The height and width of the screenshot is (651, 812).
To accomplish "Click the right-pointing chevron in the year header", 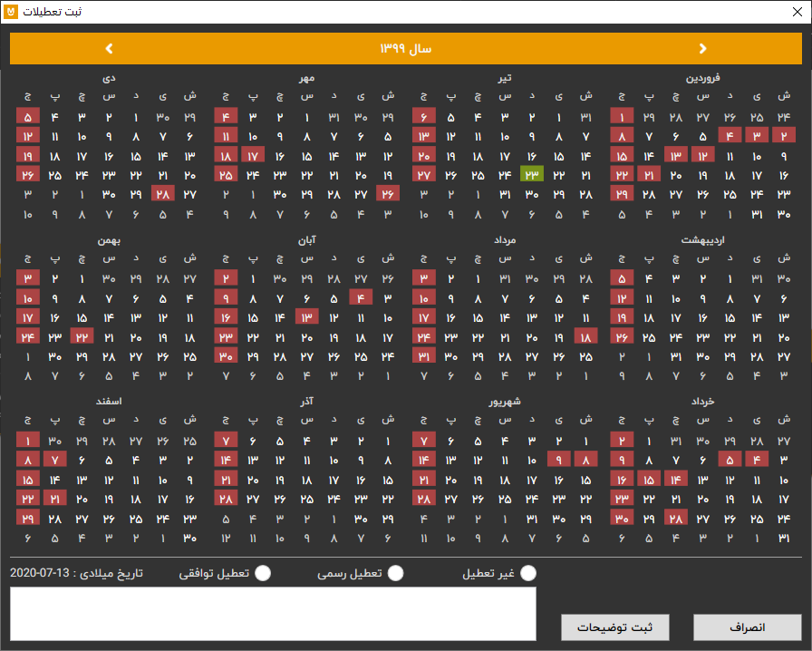I will tap(702, 48).
